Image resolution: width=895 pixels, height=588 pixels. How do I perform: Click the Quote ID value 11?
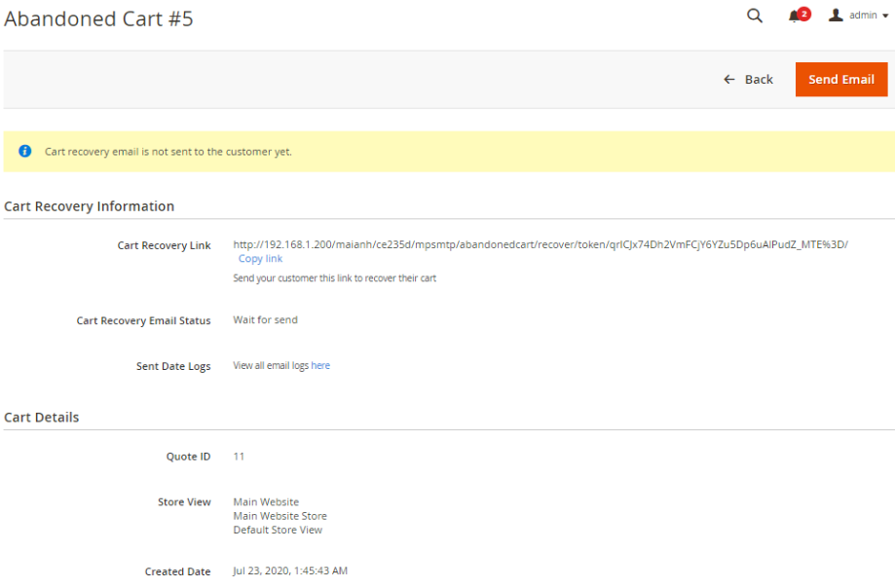coord(240,456)
